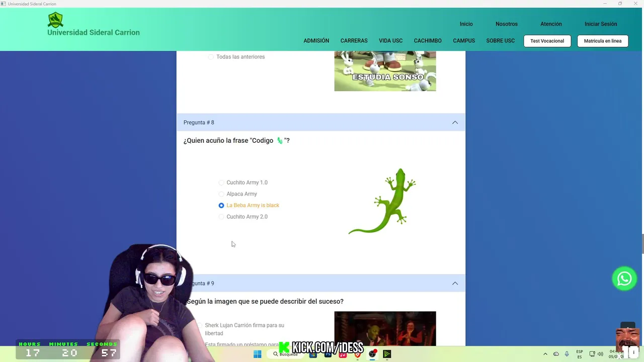Select the 'Cuchito Army 2.0' option

pyautogui.click(x=221, y=217)
